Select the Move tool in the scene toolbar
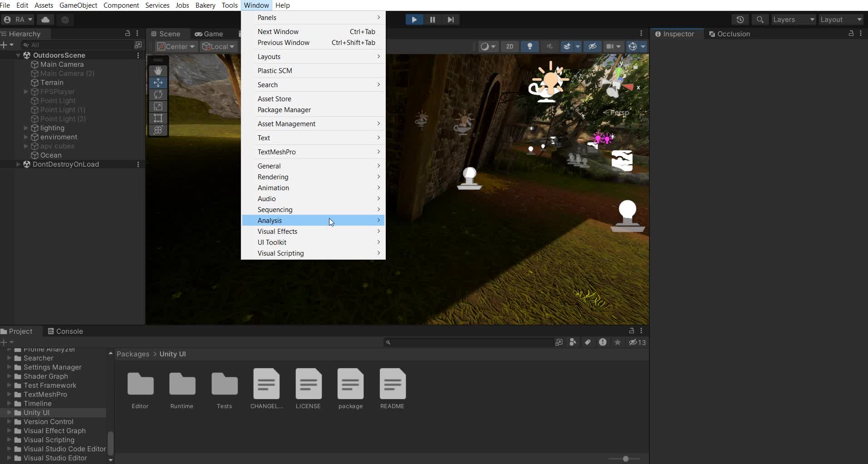 (x=158, y=83)
